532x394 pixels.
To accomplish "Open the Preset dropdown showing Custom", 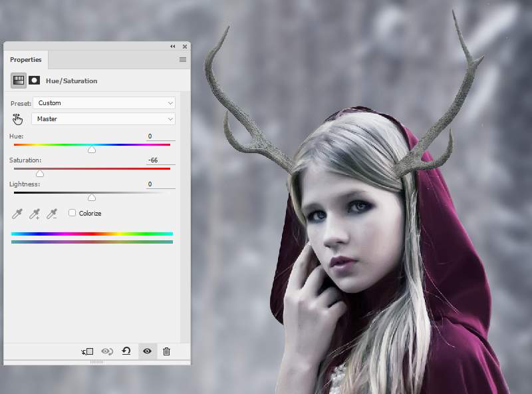I will coord(103,103).
